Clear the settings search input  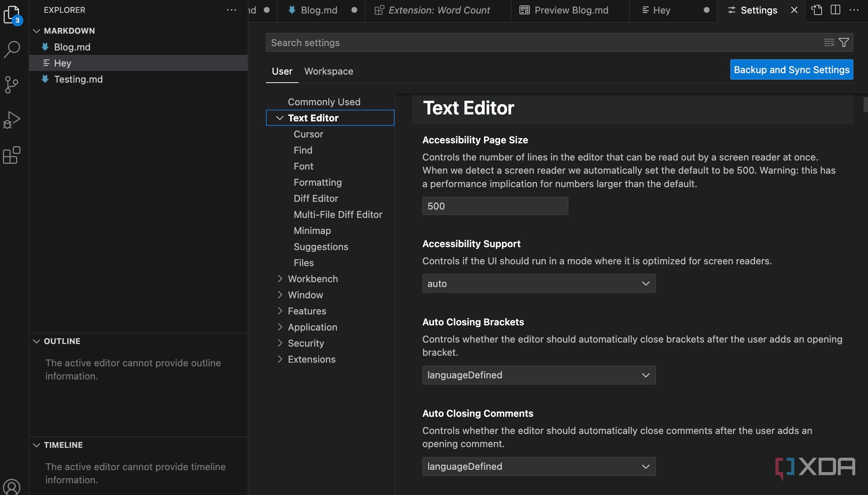[x=828, y=42]
